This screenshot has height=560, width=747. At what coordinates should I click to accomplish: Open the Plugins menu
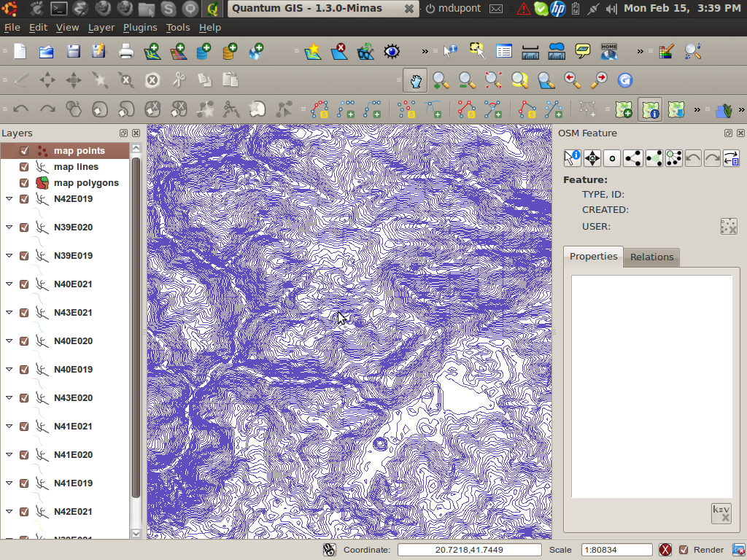tap(140, 28)
